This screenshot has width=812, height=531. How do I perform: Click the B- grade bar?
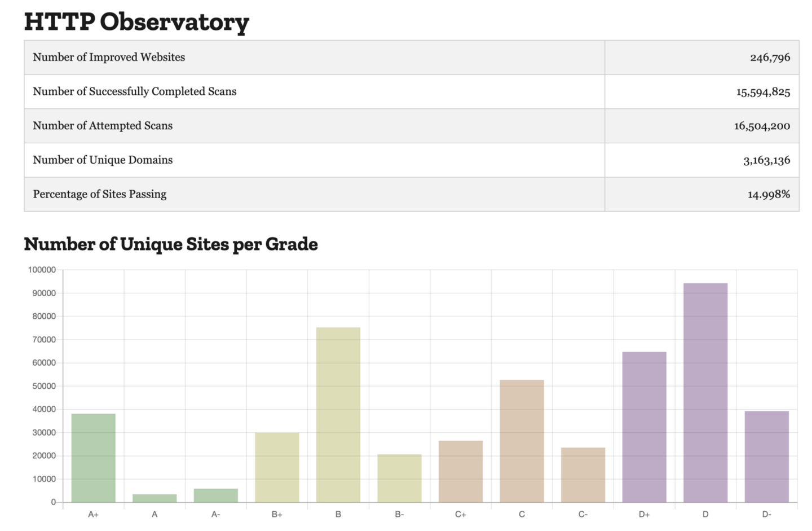(x=399, y=479)
